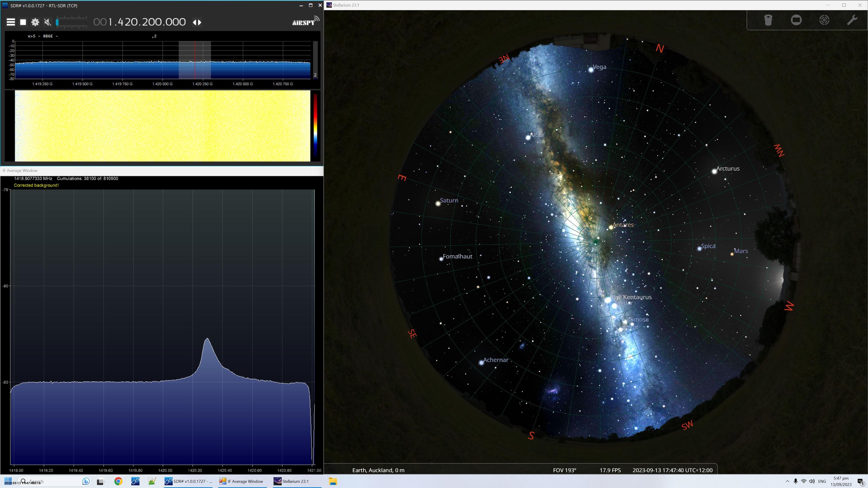The image size is (868, 488).
Task: Click the concentric target icon in Stellarium
Action: click(x=824, y=20)
